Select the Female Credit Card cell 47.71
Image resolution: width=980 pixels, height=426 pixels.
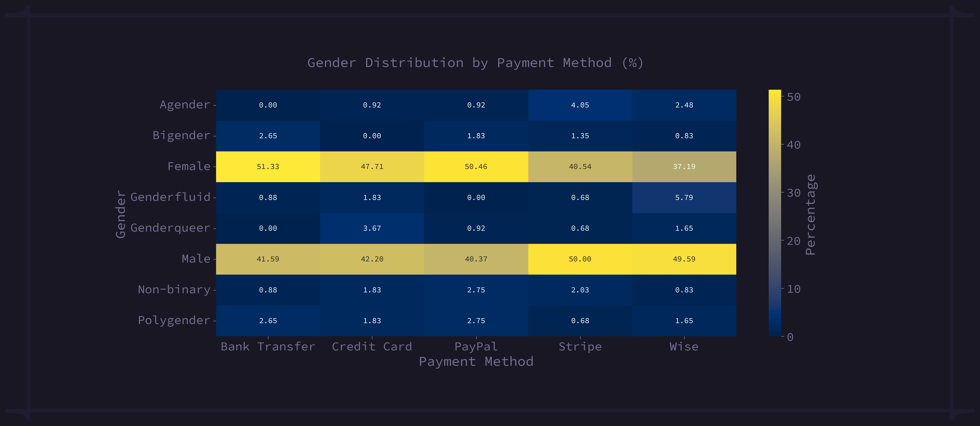[x=372, y=167]
